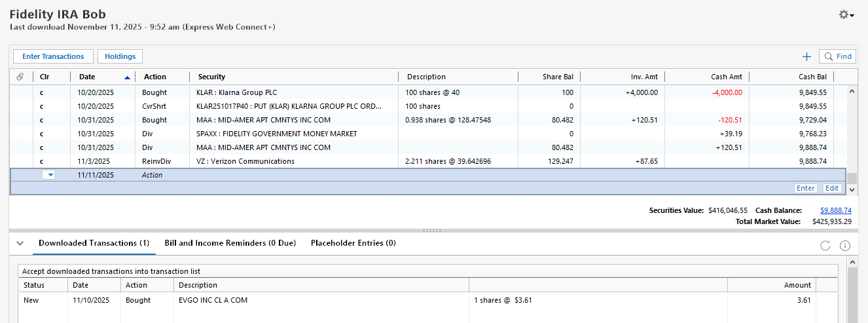
Task: Click the refresh downloaded transactions icon
Action: pyautogui.click(x=825, y=245)
